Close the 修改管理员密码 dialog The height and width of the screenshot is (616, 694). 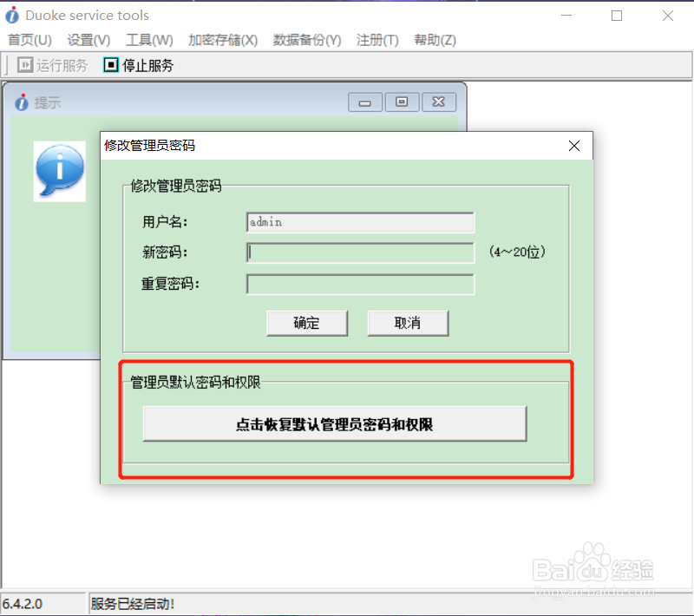coord(574,146)
